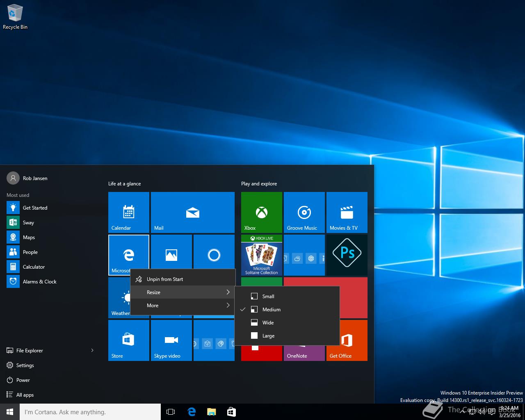
Task: Click the 'Play and explore' group title
Action: 259,184
